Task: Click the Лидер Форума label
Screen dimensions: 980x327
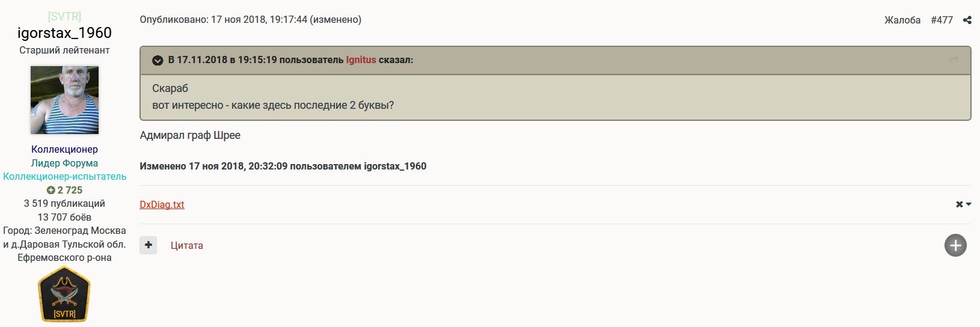Action: (64, 163)
